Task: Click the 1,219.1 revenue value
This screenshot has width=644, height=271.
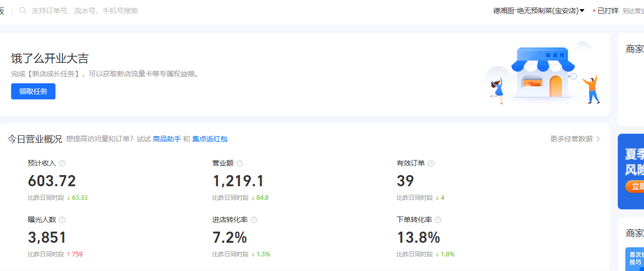Action: [238, 181]
